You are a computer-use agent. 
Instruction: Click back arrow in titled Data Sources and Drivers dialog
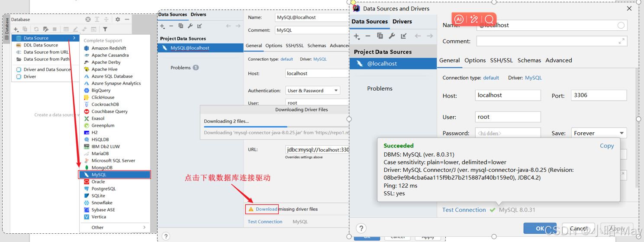click(x=418, y=36)
